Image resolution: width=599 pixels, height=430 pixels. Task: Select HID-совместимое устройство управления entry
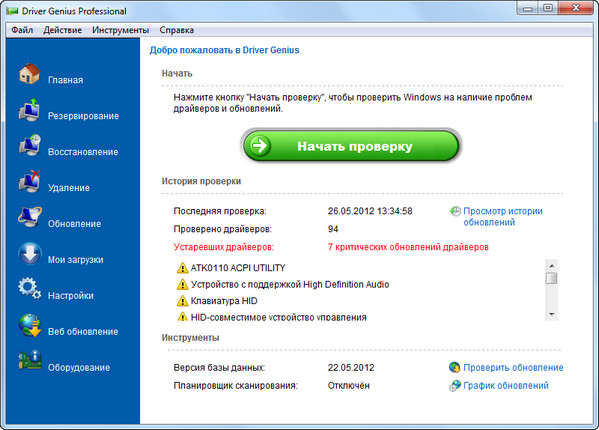[278, 317]
